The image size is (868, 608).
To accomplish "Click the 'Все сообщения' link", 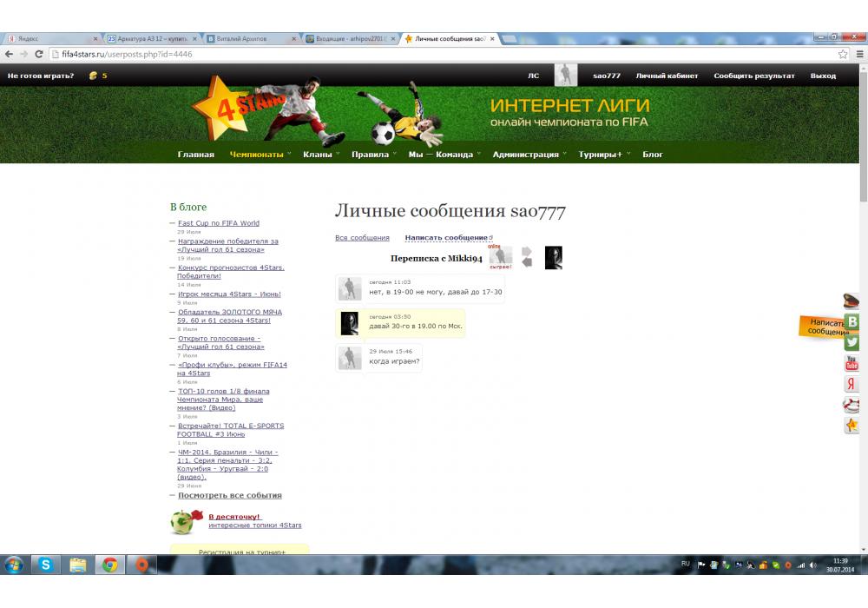I will [x=362, y=238].
